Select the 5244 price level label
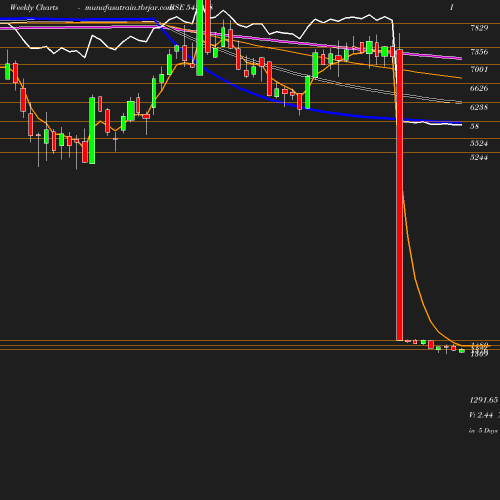Viewport: 500px width, 500px height. point(479,157)
